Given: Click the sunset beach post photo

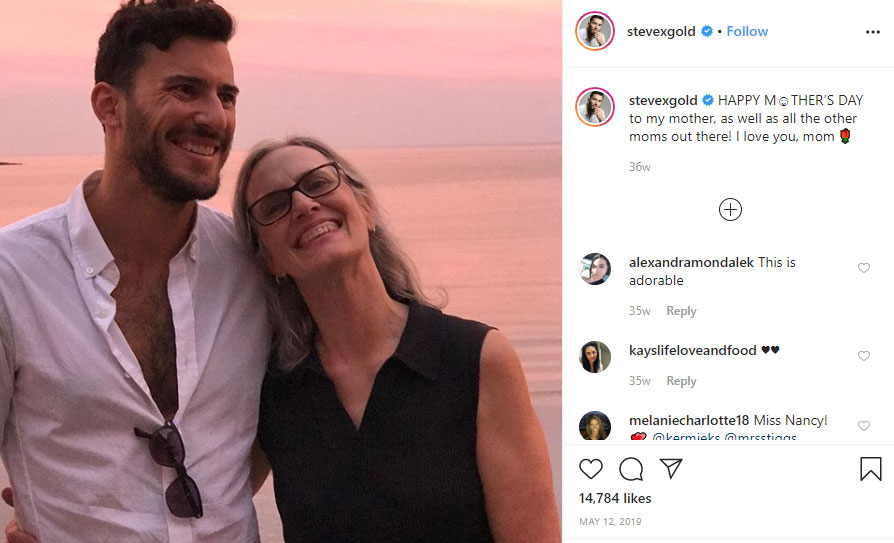Looking at the screenshot, I should pyautogui.click(x=280, y=271).
